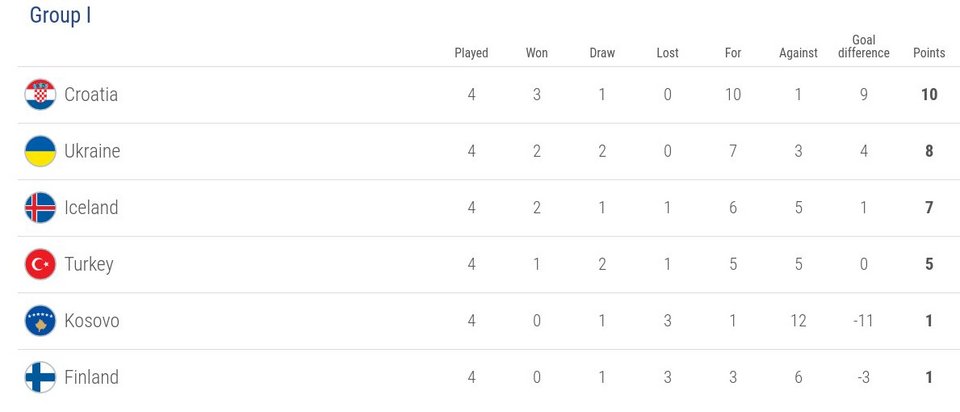Image resolution: width=960 pixels, height=412 pixels.
Task: Click the Won column header
Action: point(537,53)
